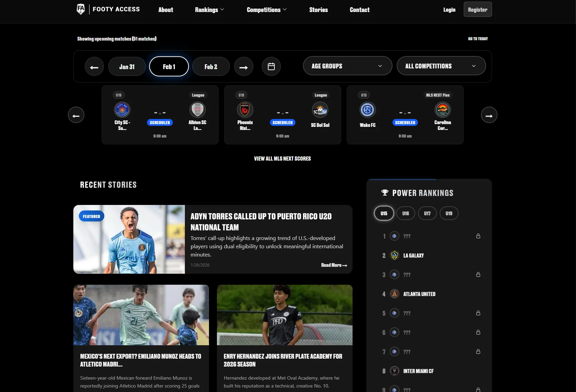Image resolution: width=576 pixels, height=392 pixels.
Task: Click the next-day arrow after Feb 2
Action: 244,67
